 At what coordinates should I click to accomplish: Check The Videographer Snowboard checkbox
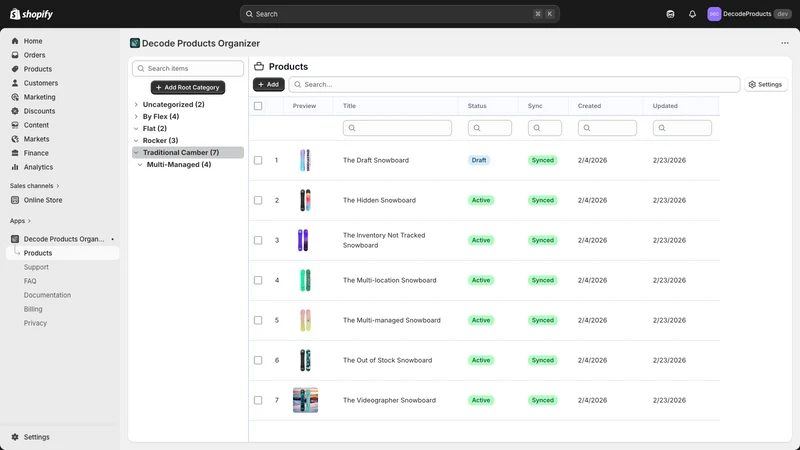258,401
